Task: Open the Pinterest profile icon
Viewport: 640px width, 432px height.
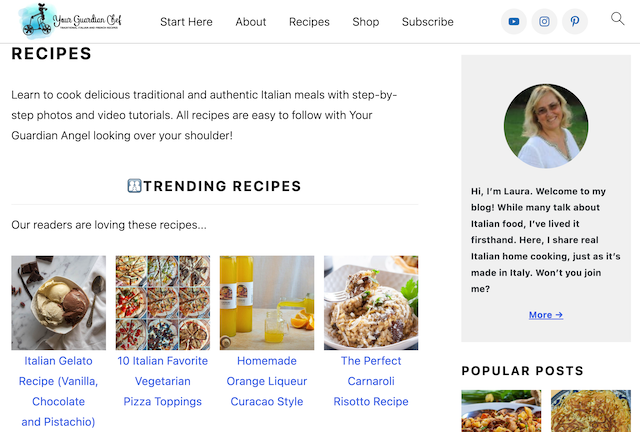Action: pyautogui.click(x=574, y=21)
